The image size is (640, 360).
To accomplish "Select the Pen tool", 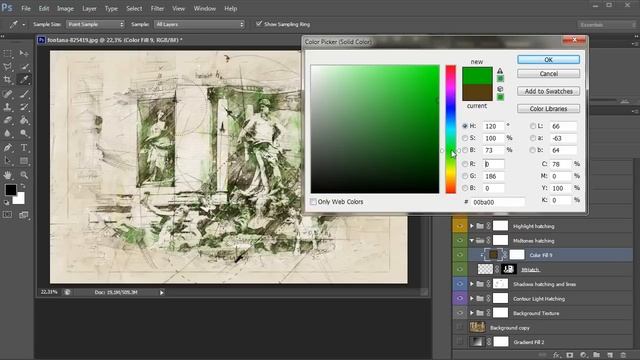I will [x=7, y=147].
